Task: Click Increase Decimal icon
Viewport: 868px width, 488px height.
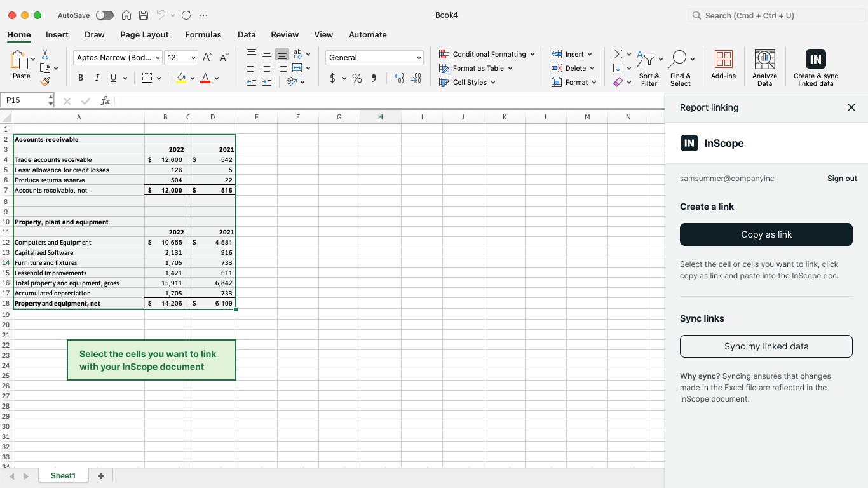Action: tap(399, 78)
